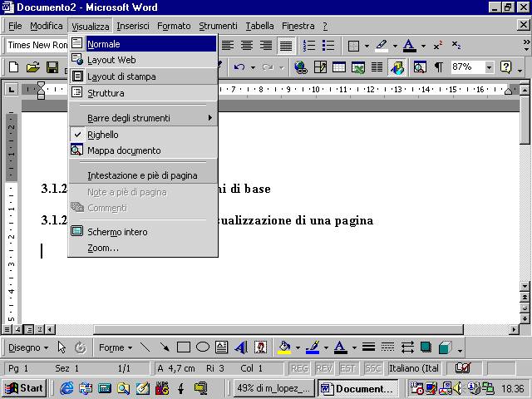This screenshot has width=532, height=399.
Task: Open the Inserisci menu
Action: coord(133,26)
